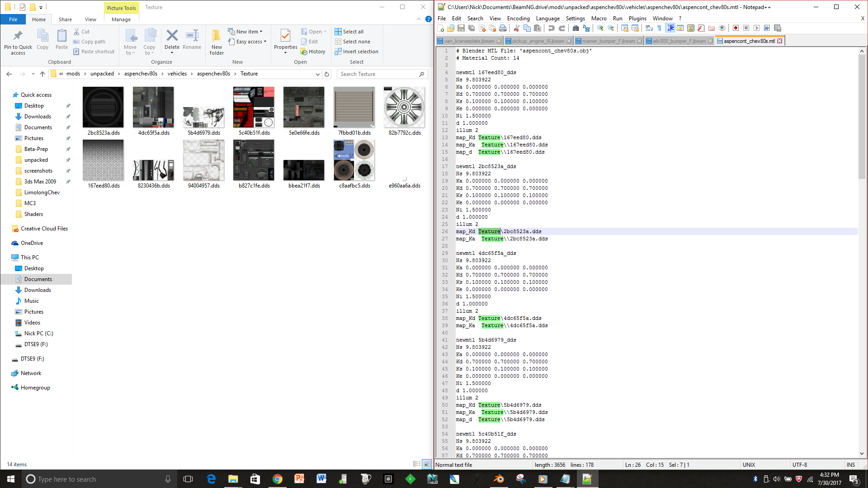
Task: Click the Find binoculars toolbar icon
Action: 576,28
